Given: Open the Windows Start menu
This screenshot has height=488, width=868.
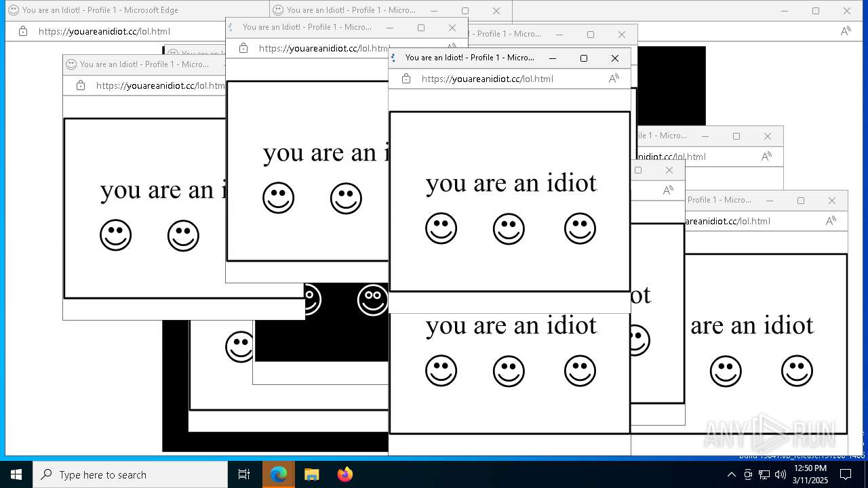Looking at the screenshot, I should pyautogui.click(x=16, y=474).
